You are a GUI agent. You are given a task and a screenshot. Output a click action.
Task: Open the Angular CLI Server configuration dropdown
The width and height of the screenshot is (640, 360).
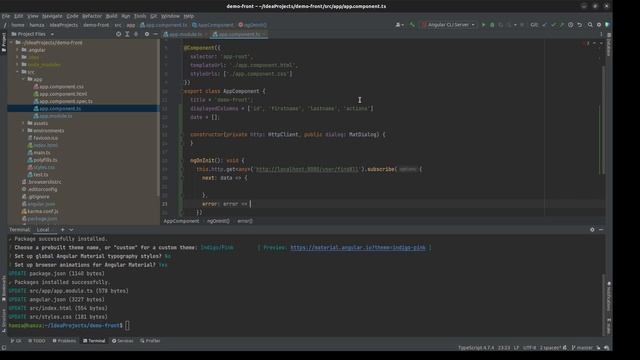pos(449,25)
